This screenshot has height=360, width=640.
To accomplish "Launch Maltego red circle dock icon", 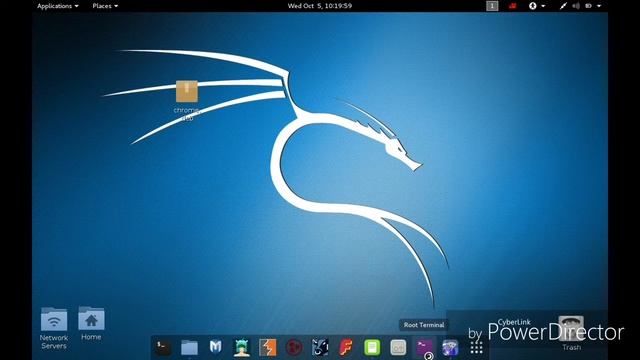I will click(x=293, y=347).
